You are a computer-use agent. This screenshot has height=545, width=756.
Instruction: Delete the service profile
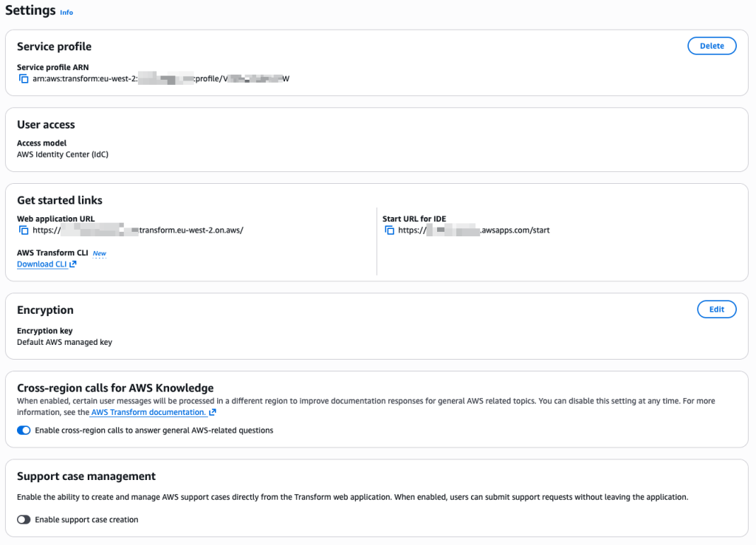[x=712, y=46]
